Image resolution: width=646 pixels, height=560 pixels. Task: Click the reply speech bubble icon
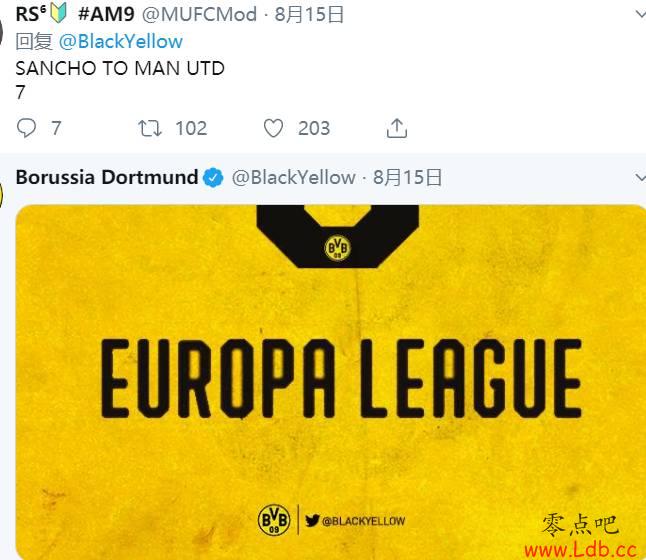(x=26, y=128)
